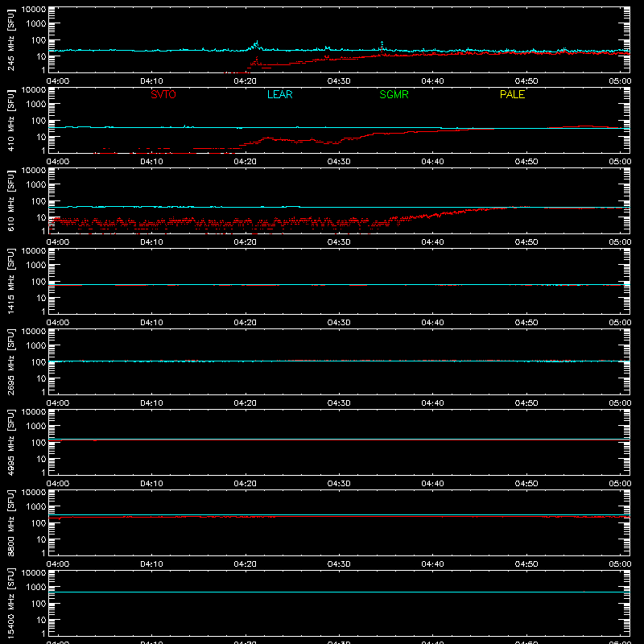Click the 100 tick value on 2695 MHz axis

[x=39, y=362]
